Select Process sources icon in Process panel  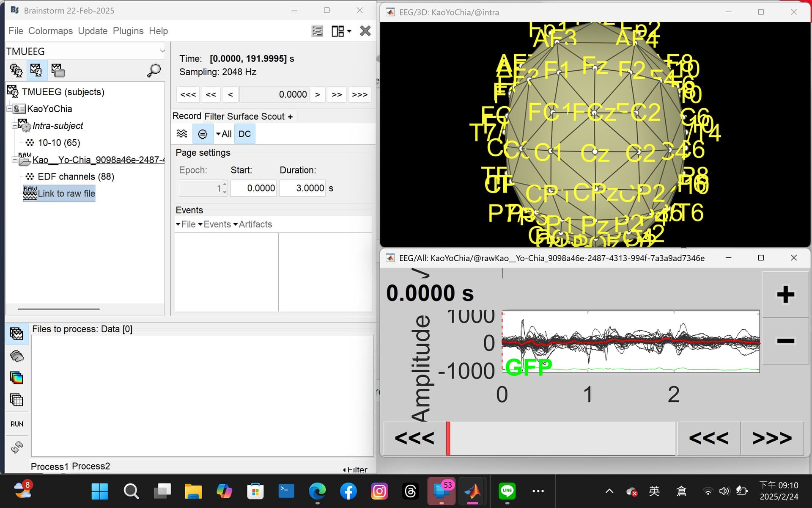click(17, 356)
